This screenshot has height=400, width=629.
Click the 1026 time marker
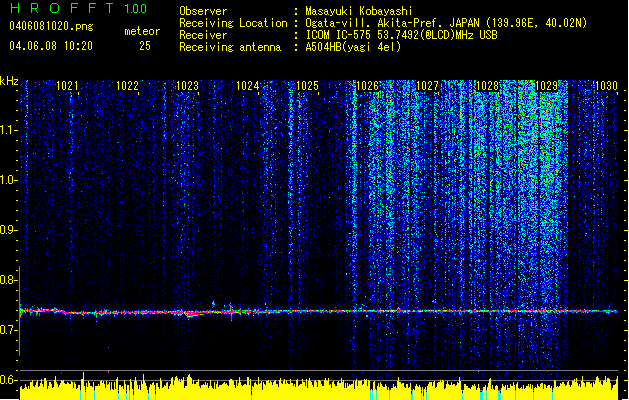[x=367, y=85]
